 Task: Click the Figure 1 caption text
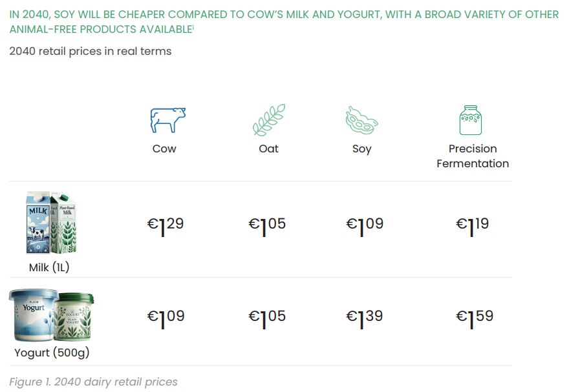(93, 382)
